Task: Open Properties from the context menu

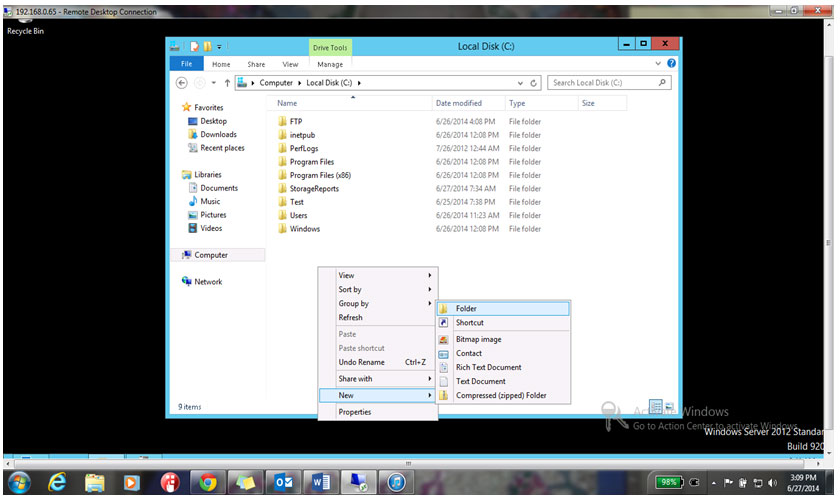Action: [x=377, y=412]
